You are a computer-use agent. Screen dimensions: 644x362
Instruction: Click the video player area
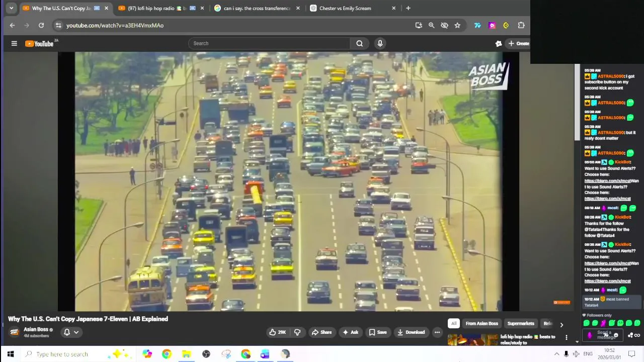point(288,182)
